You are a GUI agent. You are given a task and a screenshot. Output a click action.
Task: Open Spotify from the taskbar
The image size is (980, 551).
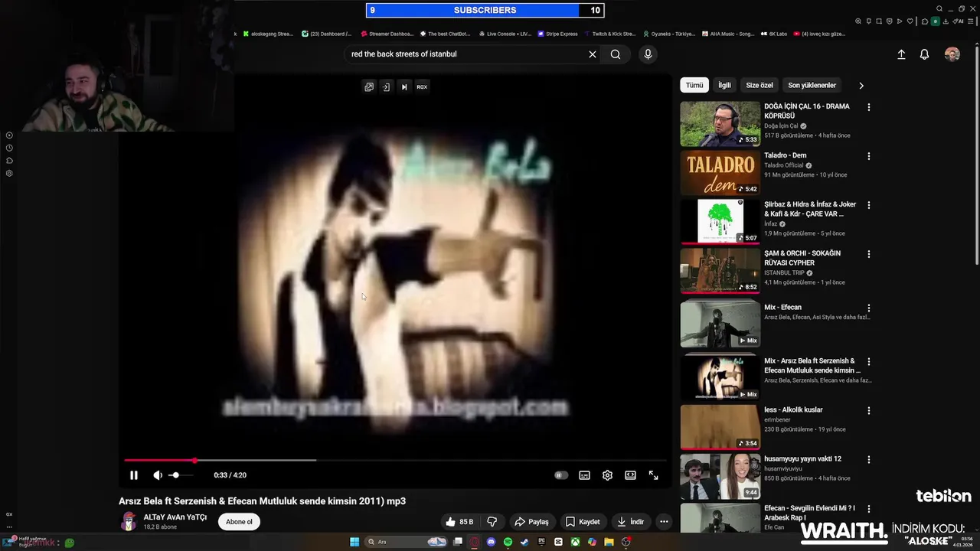tap(508, 542)
